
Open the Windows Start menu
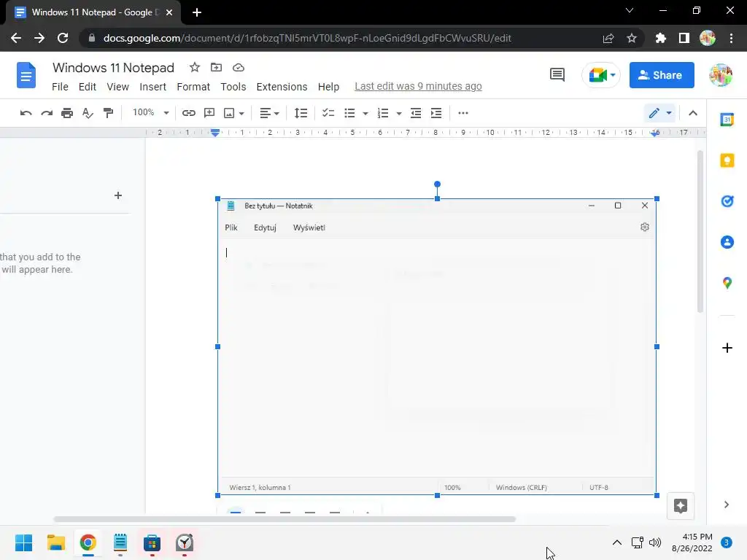tap(24, 542)
